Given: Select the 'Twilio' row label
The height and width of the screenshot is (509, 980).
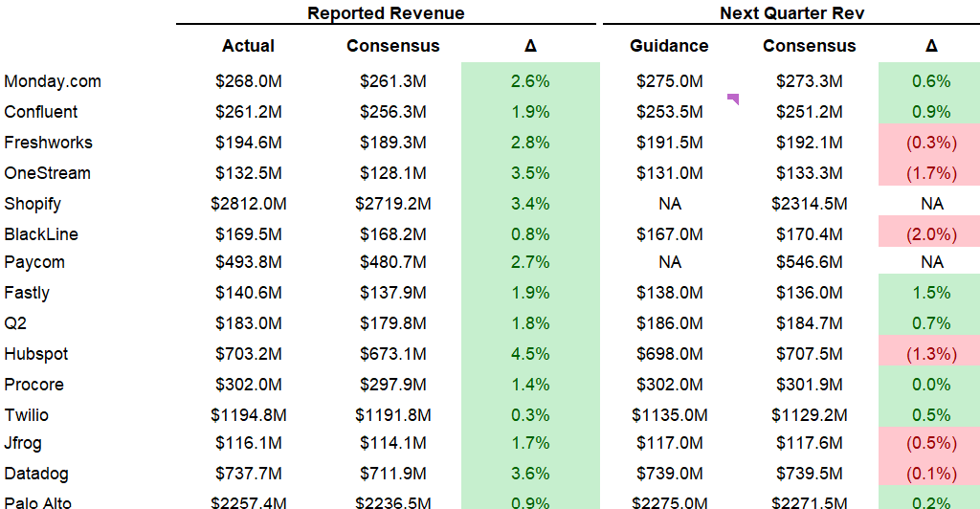Looking at the screenshot, I should [x=26, y=415].
